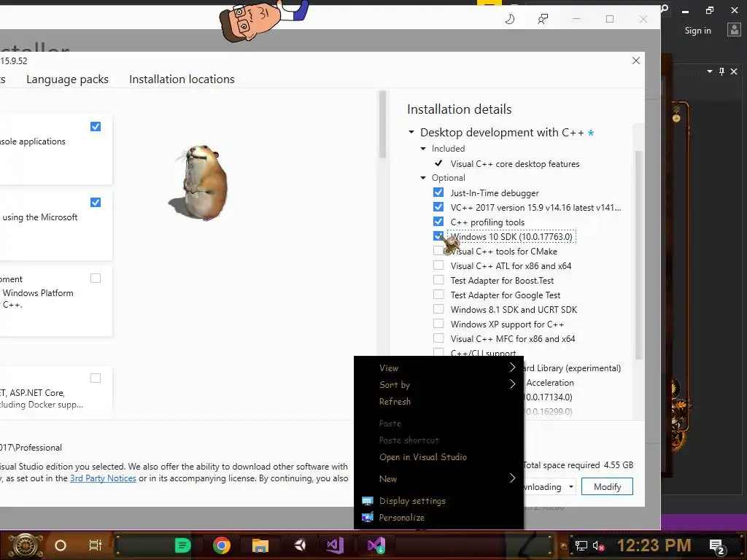Check Test Adapter for Boost.Test
This screenshot has width=747, height=560.
(x=438, y=280)
